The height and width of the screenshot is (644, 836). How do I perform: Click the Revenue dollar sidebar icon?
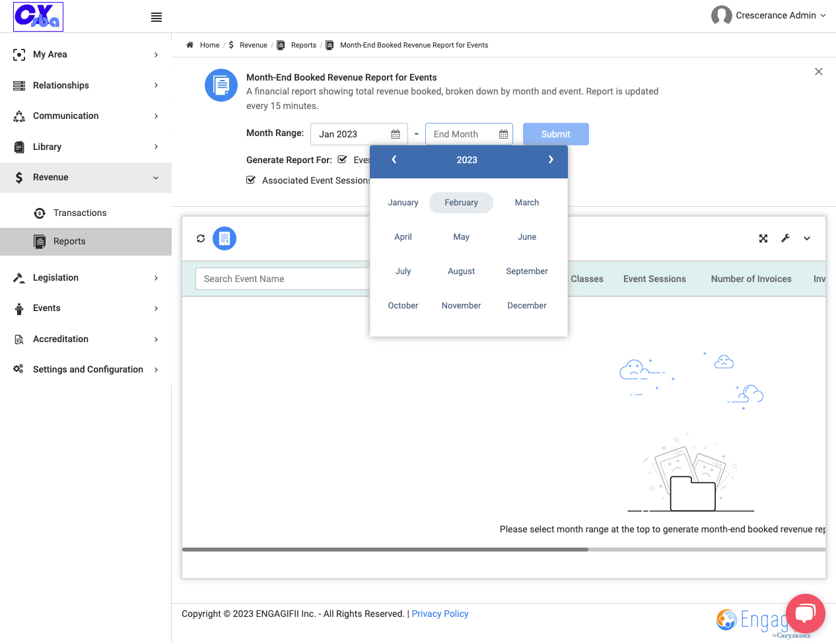(19, 178)
